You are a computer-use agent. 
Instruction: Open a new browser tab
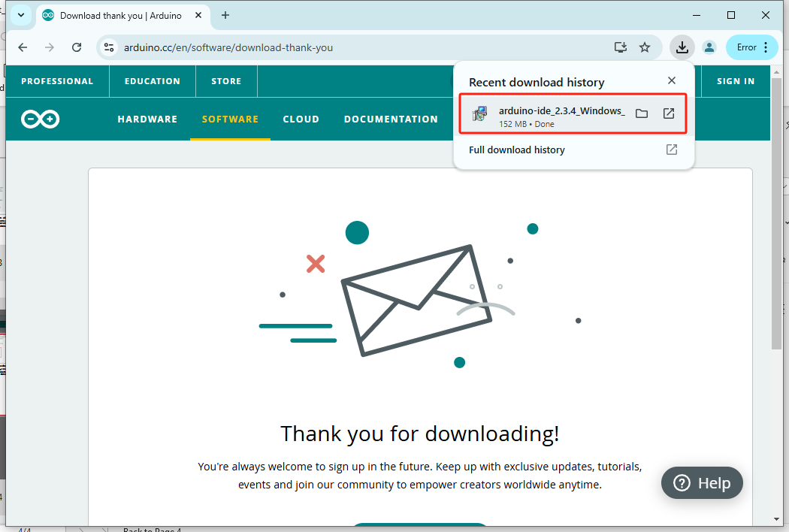point(225,15)
